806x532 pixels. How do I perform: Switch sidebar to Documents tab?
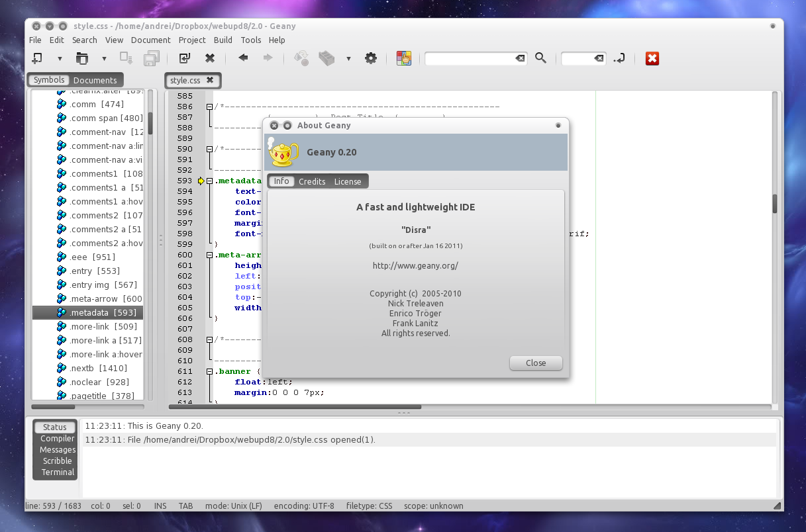[95, 80]
